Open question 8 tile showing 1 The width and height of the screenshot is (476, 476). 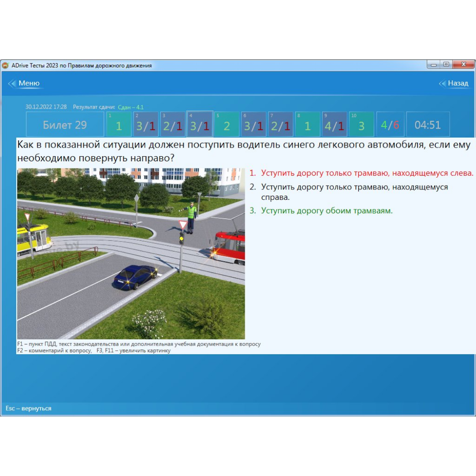[x=307, y=124]
